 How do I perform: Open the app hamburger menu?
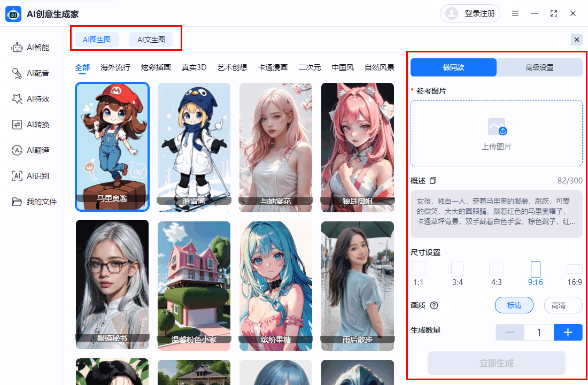point(515,13)
